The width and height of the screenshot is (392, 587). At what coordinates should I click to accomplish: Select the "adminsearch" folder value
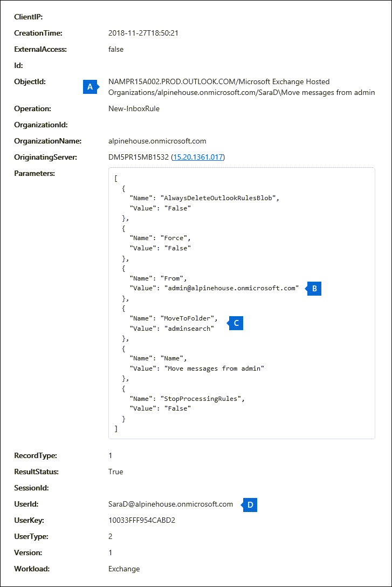[189, 329]
